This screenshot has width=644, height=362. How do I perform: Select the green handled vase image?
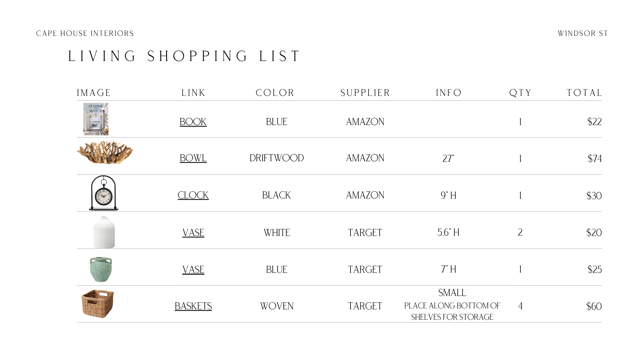pos(101,269)
